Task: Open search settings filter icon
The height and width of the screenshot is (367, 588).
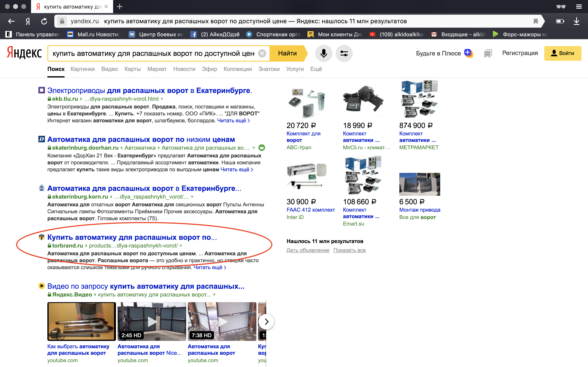Action: click(x=344, y=53)
